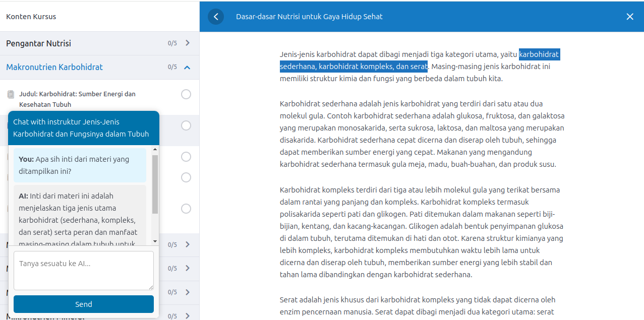This screenshot has width=644, height=320.
Task: Click the chat scrollbar down arrow
Action: [155, 242]
